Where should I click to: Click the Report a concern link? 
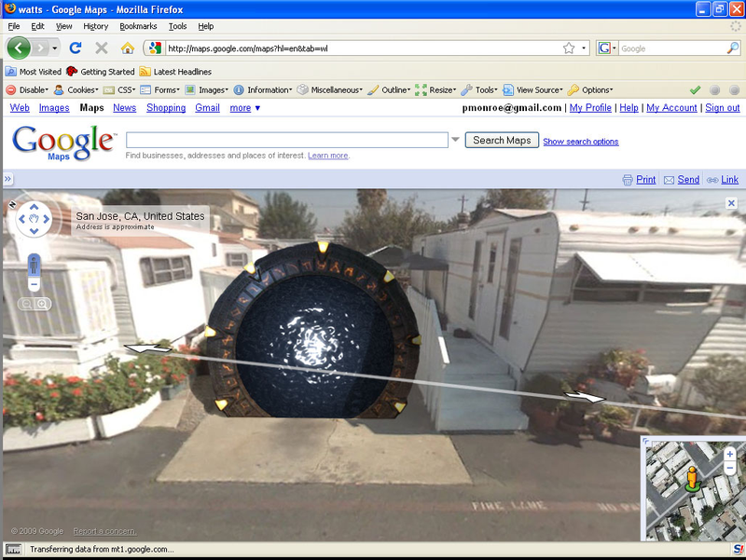click(104, 531)
